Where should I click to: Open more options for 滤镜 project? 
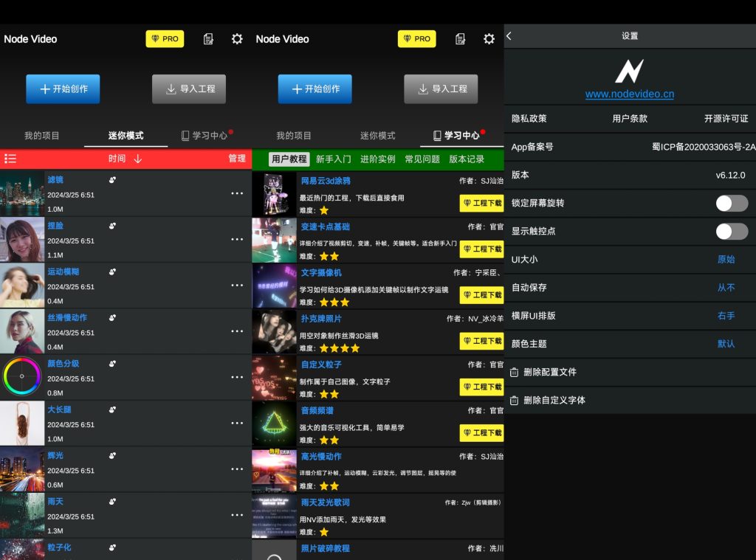[237, 193]
